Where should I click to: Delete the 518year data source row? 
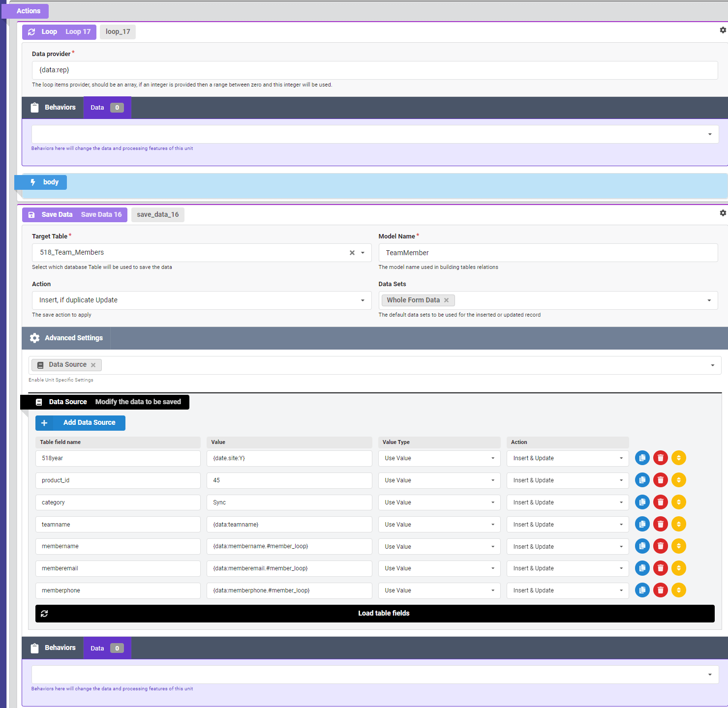(x=661, y=458)
